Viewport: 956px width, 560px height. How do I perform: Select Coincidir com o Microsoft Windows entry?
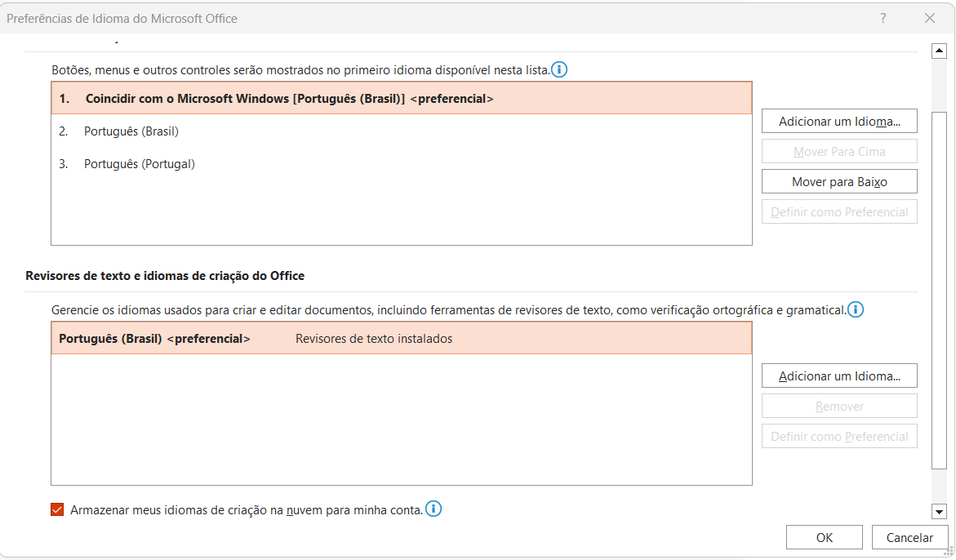pyautogui.click(x=402, y=98)
